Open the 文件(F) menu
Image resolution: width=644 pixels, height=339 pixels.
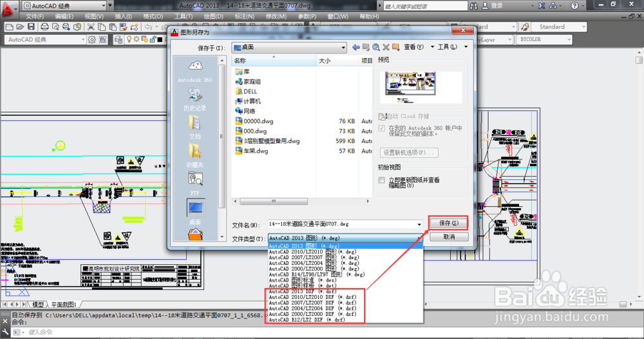coord(35,17)
